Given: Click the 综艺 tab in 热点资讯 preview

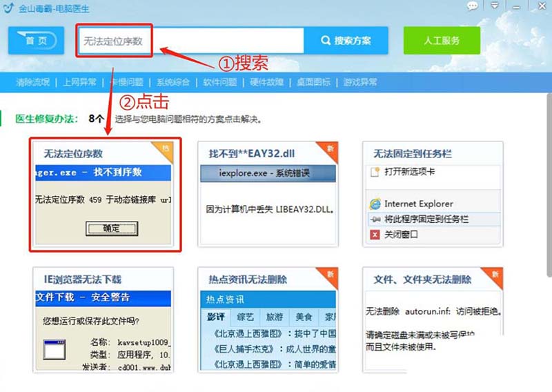Looking at the screenshot, I should pos(246,317).
